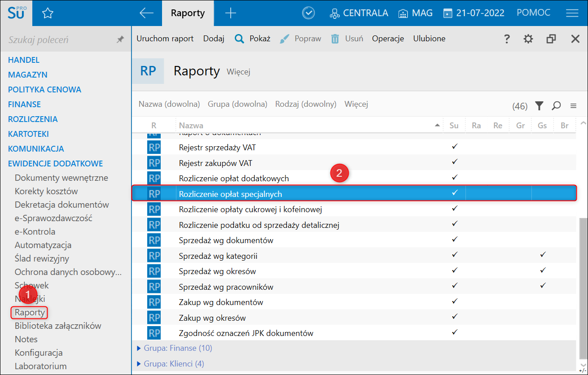Toggle Gs checkmark for Sprzedaż wg pracowników

click(x=543, y=285)
